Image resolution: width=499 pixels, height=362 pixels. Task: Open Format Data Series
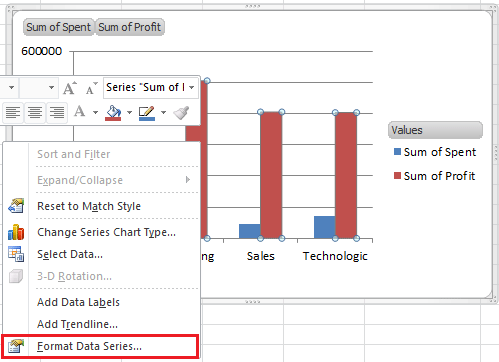point(100,346)
